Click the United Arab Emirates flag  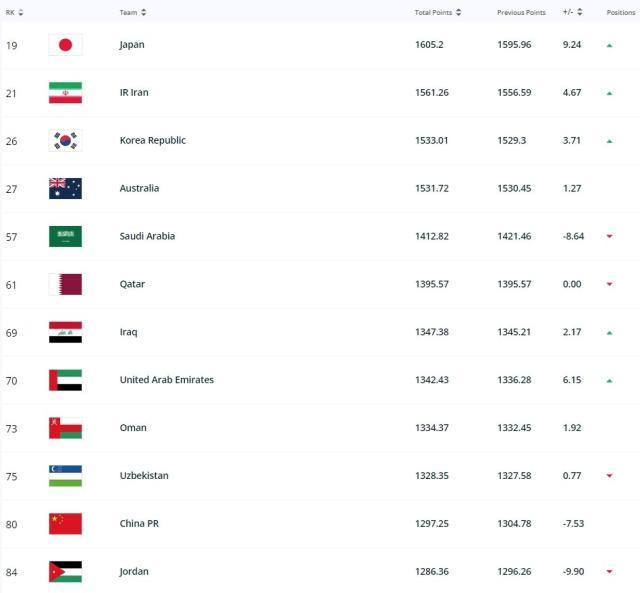click(x=65, y=380)
